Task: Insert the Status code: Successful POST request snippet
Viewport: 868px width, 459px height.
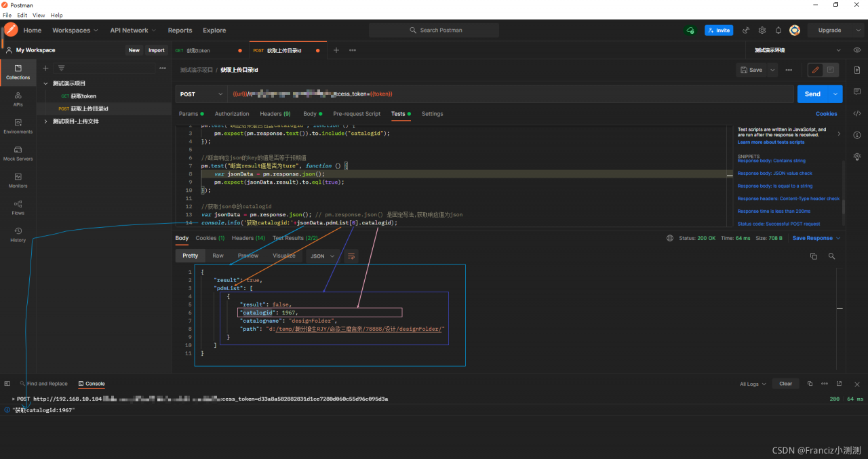Action: (x=778, y=224)
